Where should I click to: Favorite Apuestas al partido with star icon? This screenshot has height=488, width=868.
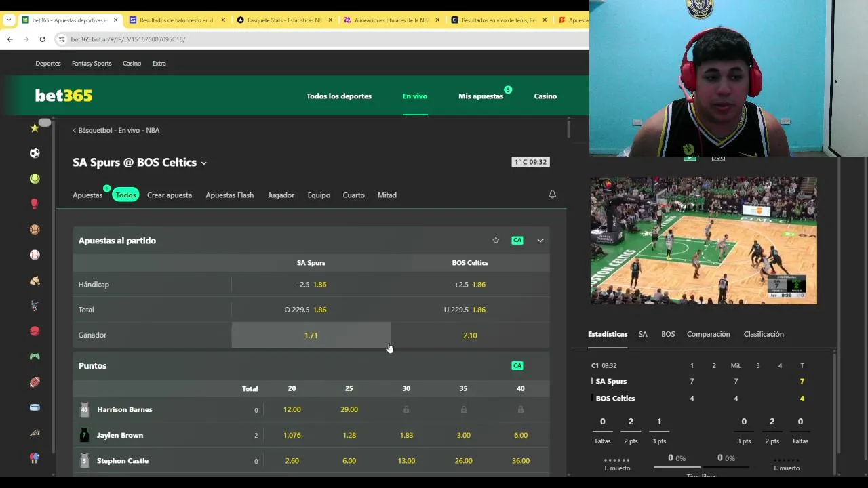496,240
